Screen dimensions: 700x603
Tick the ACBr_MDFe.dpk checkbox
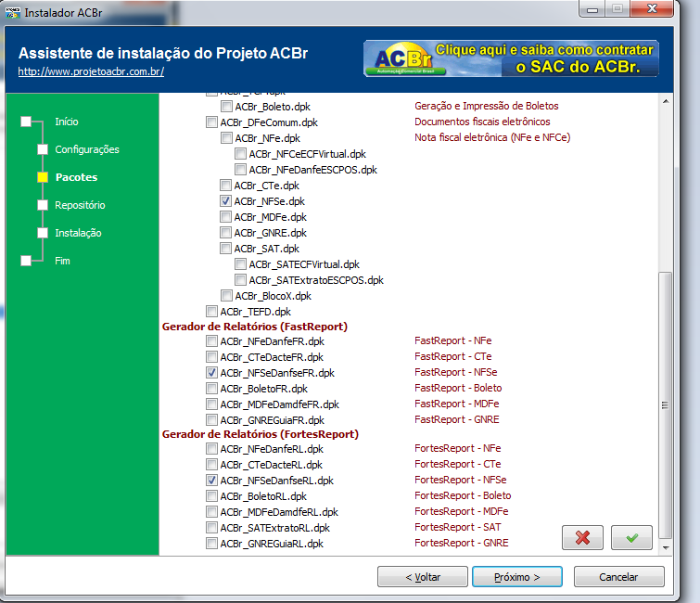(x=225, y=217)
